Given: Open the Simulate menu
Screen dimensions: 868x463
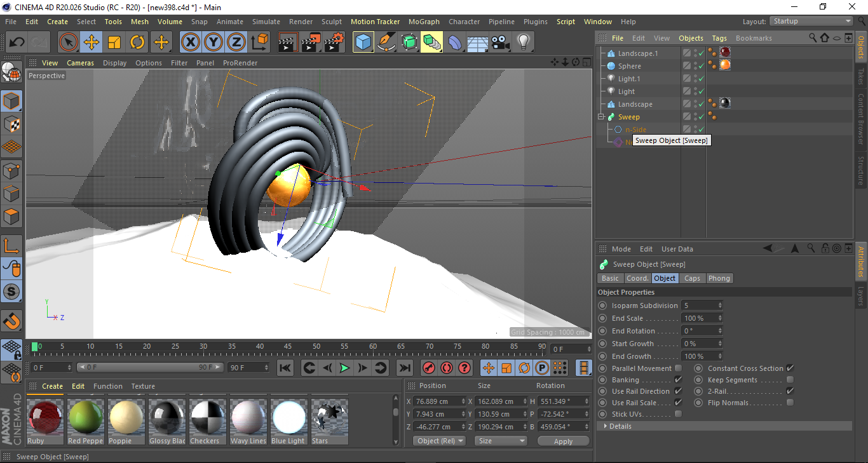Looking at the screenshot, I should click(x=266, y=22).
